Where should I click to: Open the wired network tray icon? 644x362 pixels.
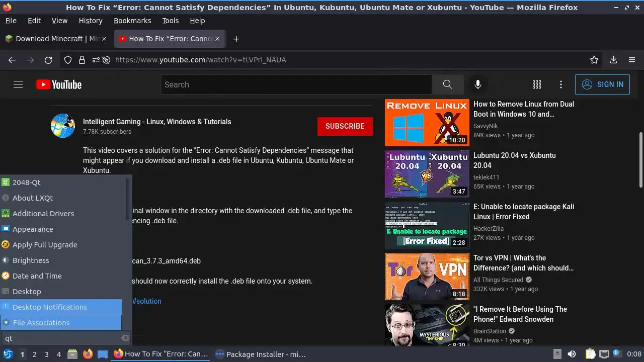coord(604,354)
